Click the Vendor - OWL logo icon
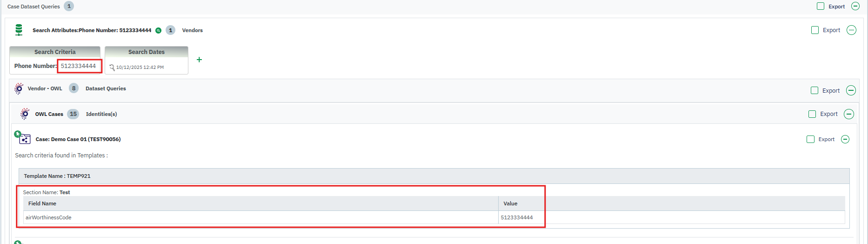 (x=19, y=88)
